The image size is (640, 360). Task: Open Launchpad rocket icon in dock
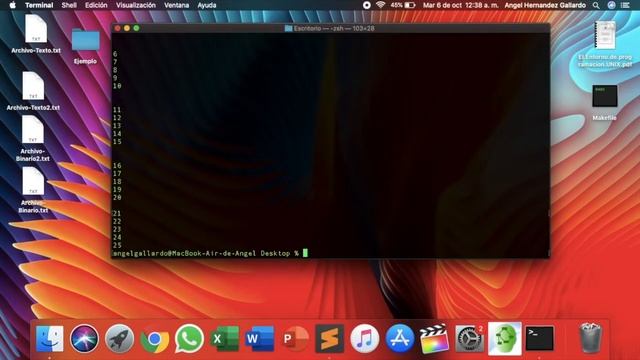(x=119, y=338)
